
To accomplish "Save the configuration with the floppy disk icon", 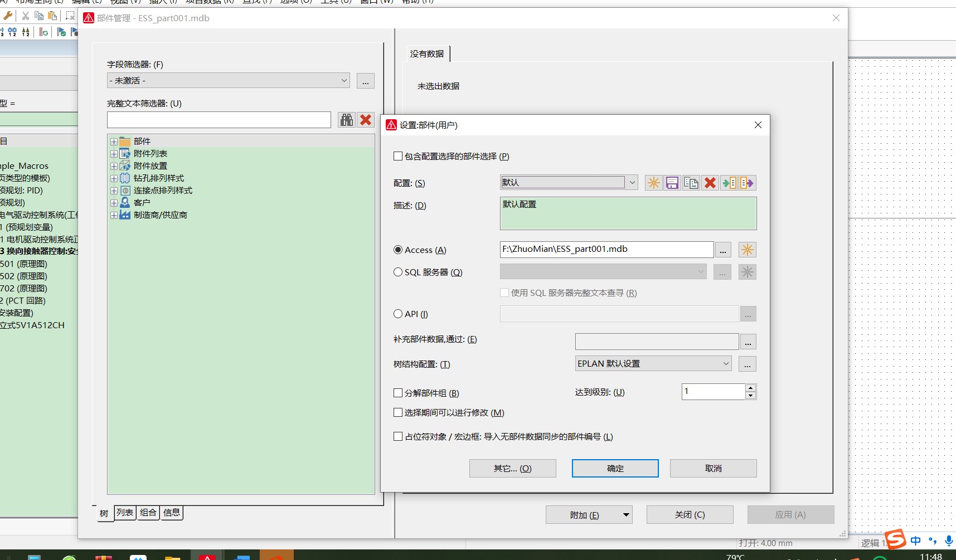I will 672,183.
